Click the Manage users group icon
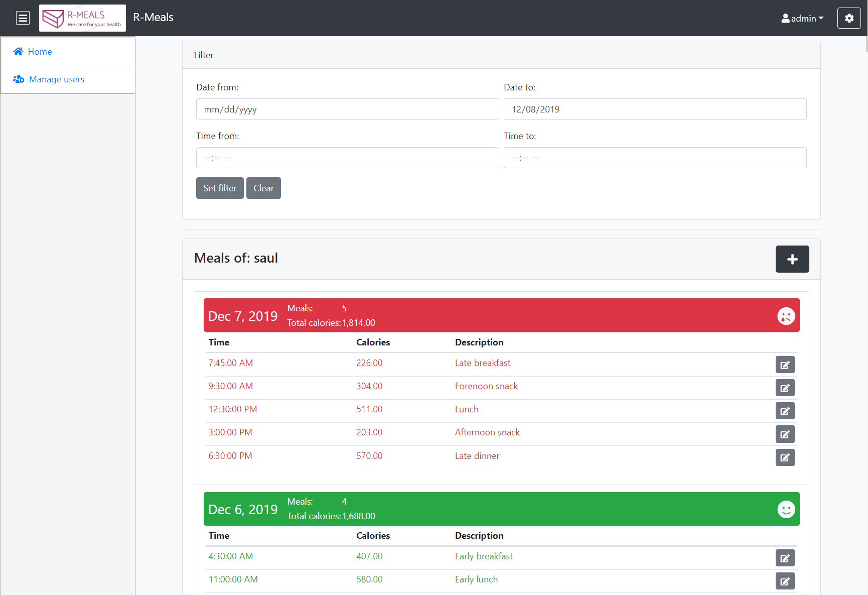This screenshot has height=595, width=868. click(19, 79)
